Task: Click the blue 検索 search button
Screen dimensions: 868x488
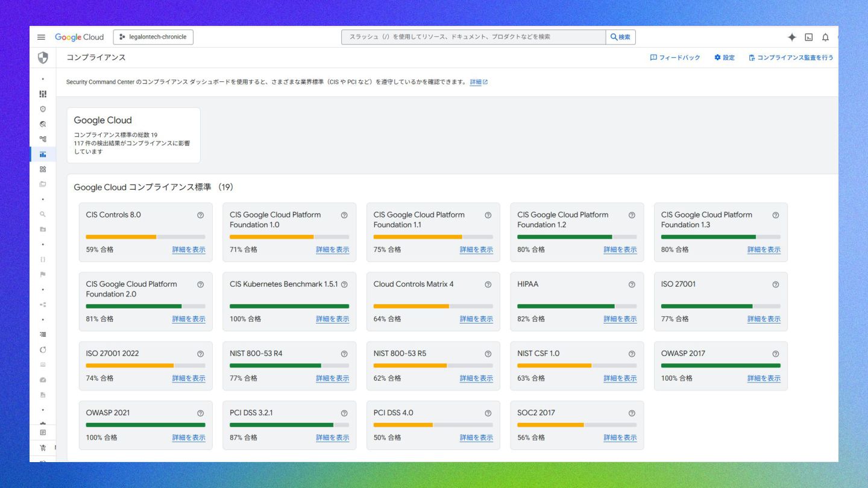Action: (x=620, y=37)
